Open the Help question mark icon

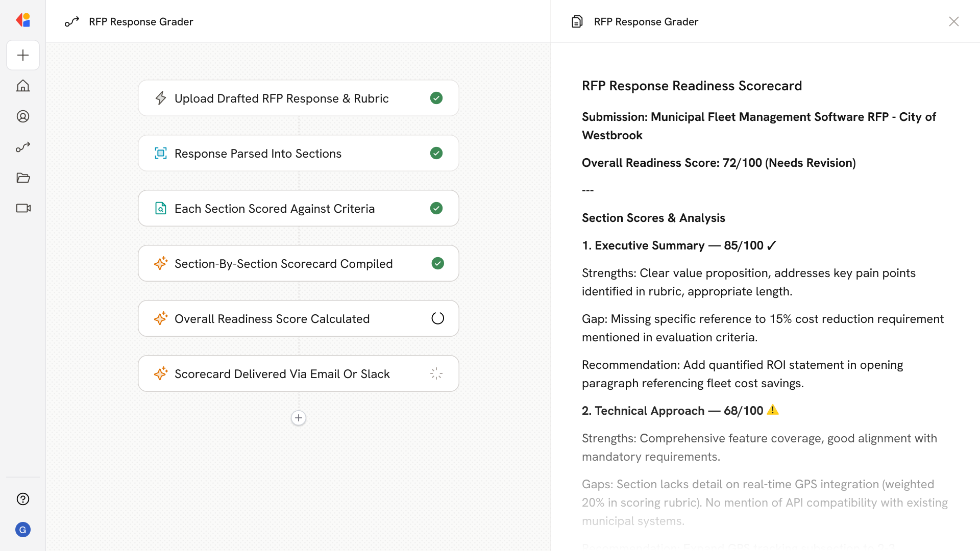click(23, 499)
